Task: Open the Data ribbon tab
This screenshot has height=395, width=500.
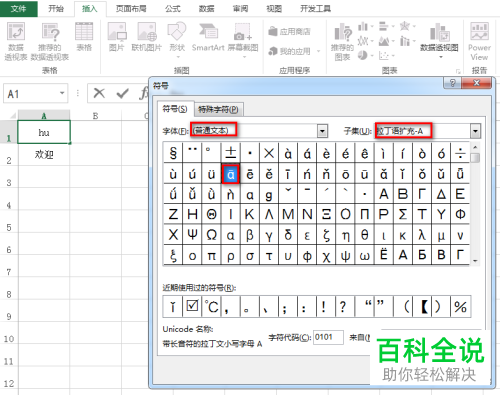Action: (x=206, y=9)
